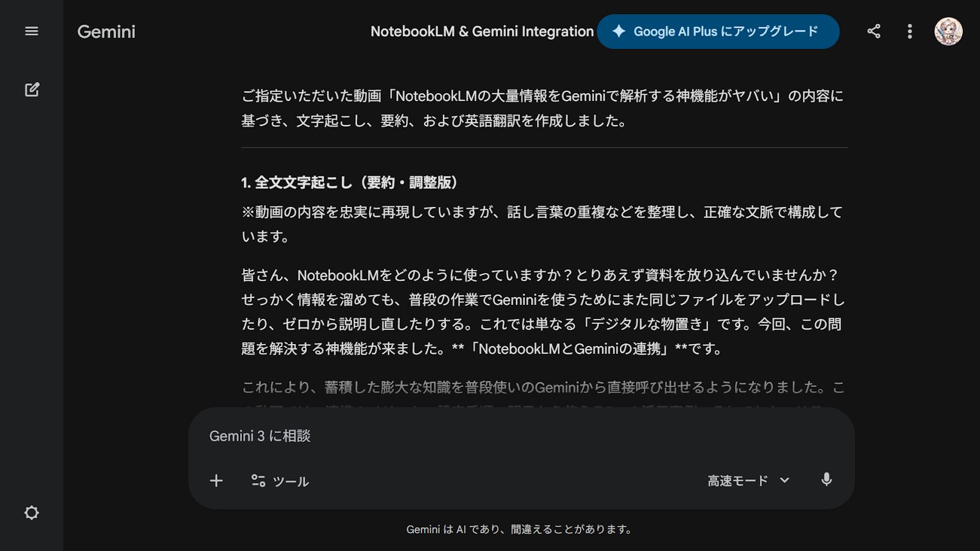Click the Gemini logo text
980x551 pixels.
point(106,32)
